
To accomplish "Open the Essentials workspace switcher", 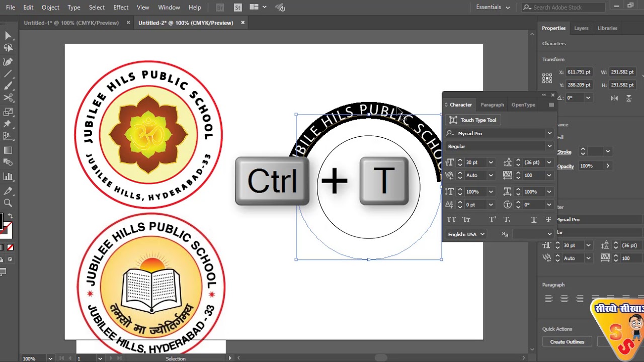I will coord(493,7).
